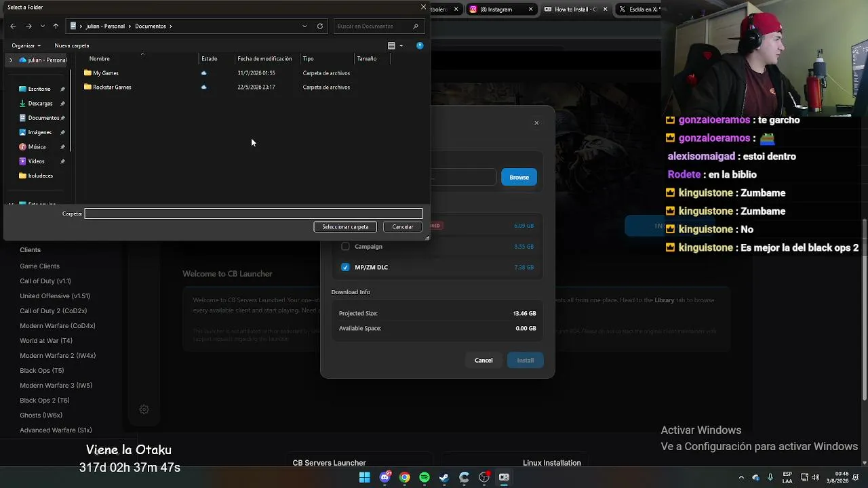The width and height of the screenshot is (868, 488).
Task: Select the My Games folder
Action: tap(105, 73)
